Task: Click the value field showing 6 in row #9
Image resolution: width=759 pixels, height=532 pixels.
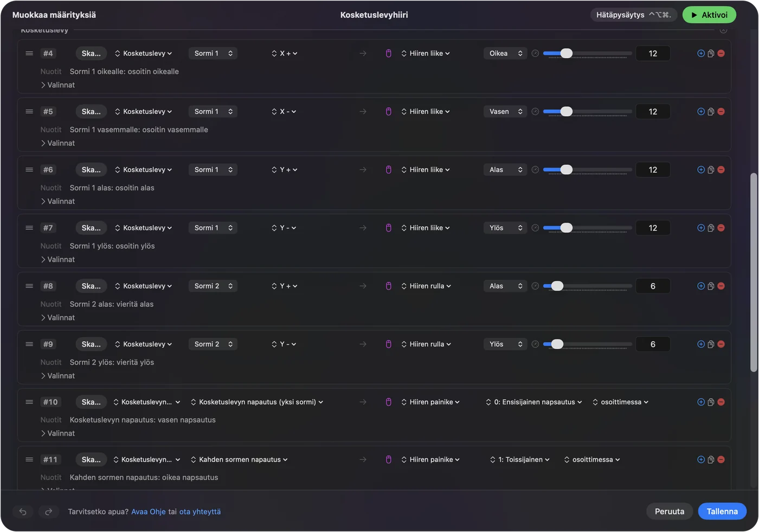Action: (x=653, y=344)
